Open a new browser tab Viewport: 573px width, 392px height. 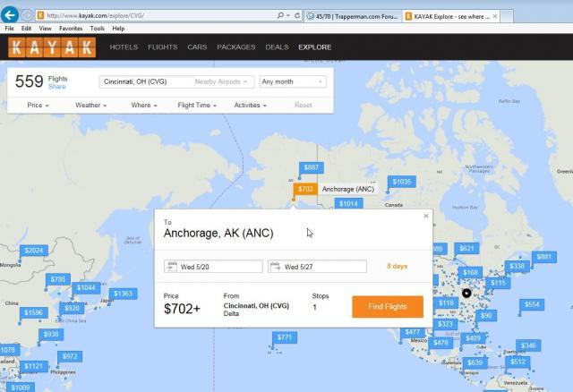[507, 16]
